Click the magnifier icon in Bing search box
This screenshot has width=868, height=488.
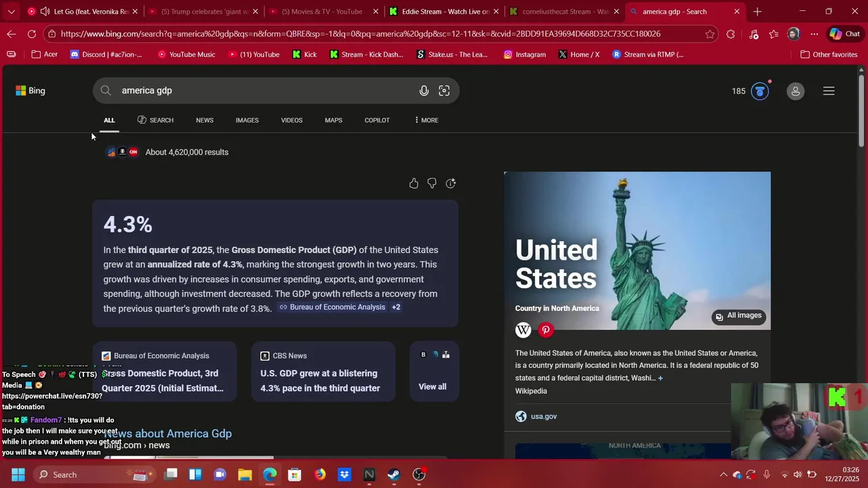(106, 91)
